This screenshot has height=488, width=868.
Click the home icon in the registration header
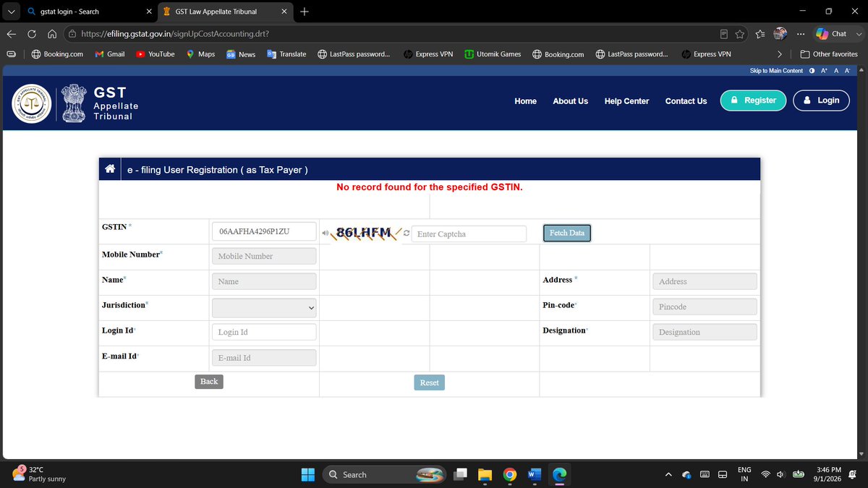(x=110, y=169)
